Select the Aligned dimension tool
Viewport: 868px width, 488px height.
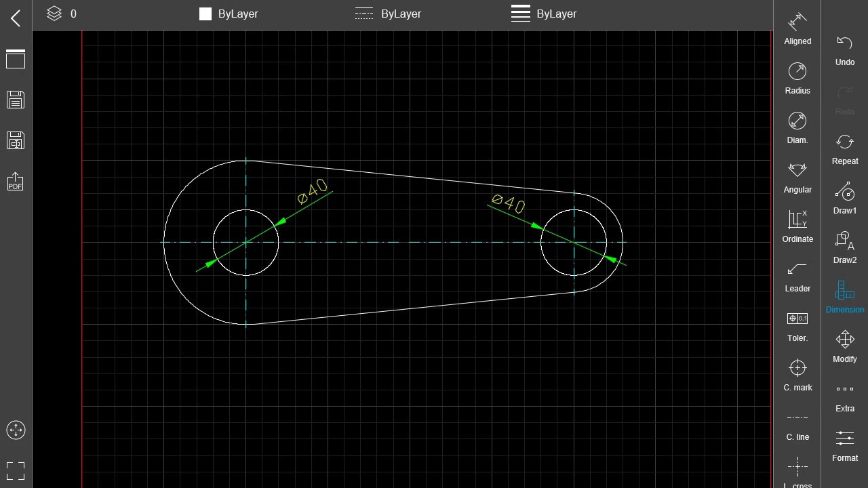[797, 28]
